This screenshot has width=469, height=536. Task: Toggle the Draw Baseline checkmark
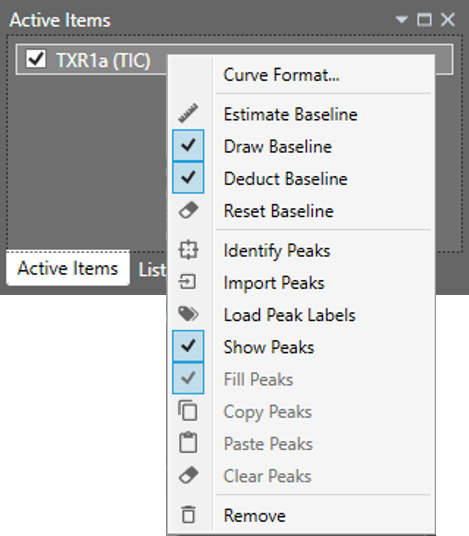[188, 145]
